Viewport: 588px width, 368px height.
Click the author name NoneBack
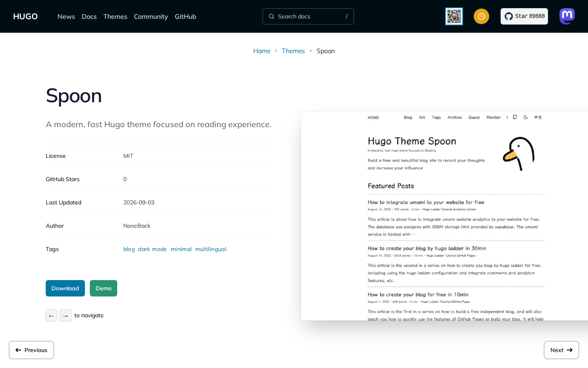tap(137, 226)
